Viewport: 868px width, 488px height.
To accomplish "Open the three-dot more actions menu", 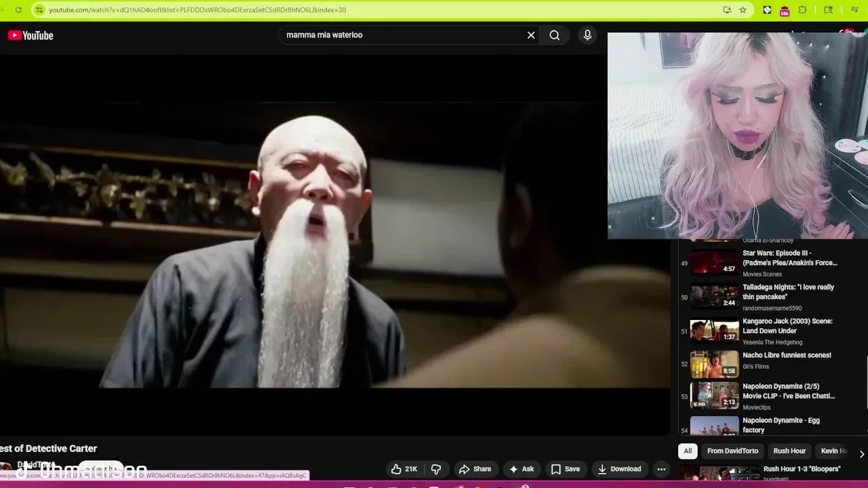I will tap(661, 469).
